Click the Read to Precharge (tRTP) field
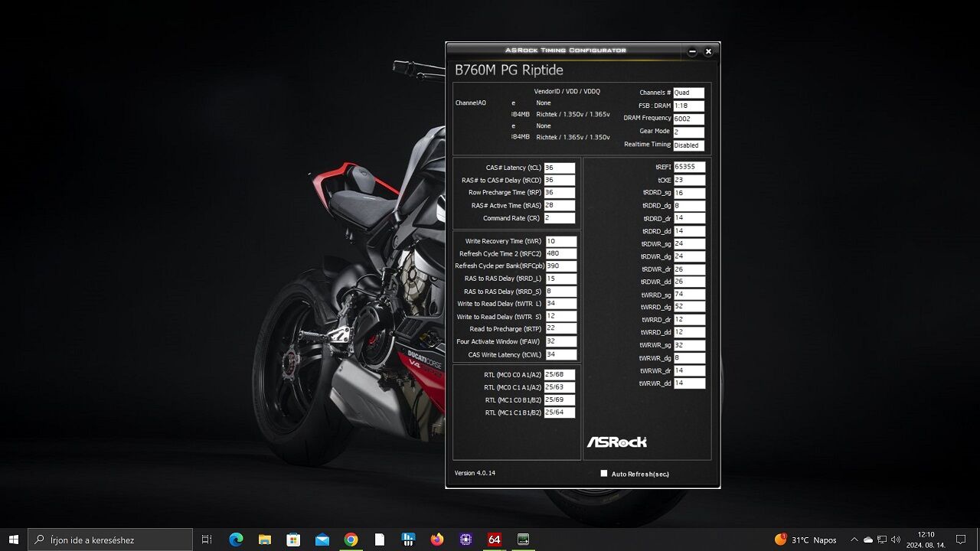980x551 pixels. point(561,328)
